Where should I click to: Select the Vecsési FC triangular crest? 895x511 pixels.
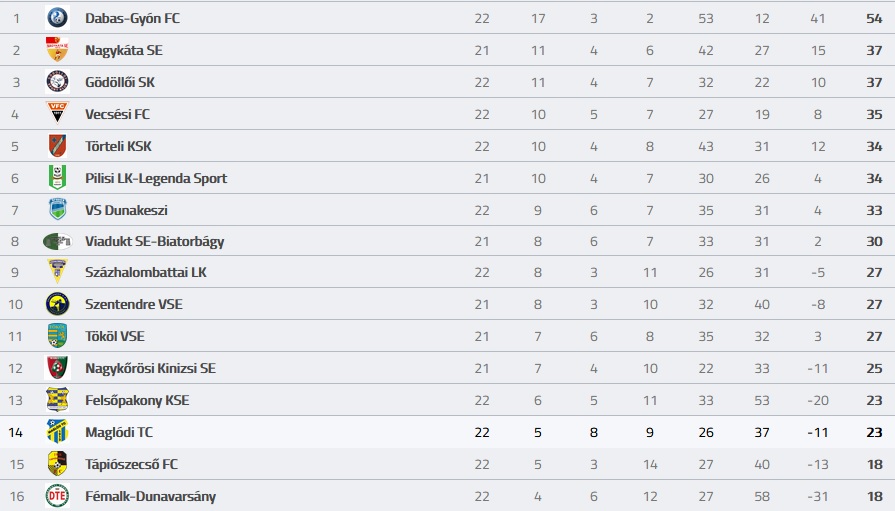(57, 113)
